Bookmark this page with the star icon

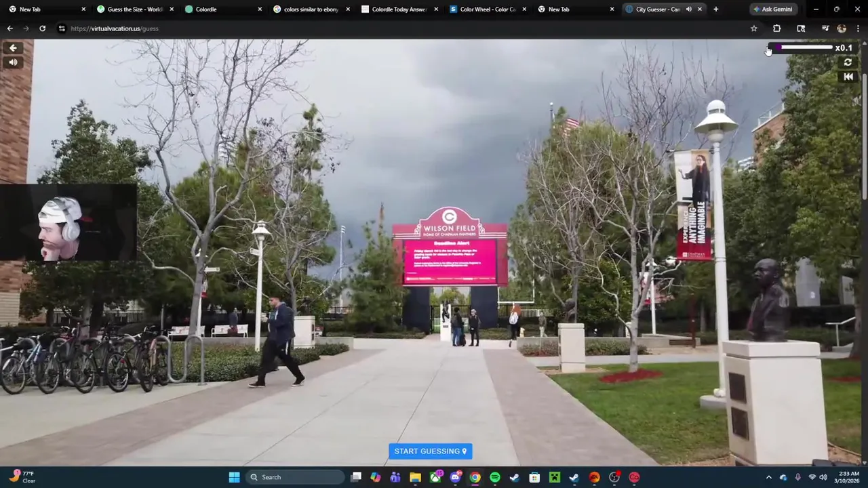[x=753, y=28]
